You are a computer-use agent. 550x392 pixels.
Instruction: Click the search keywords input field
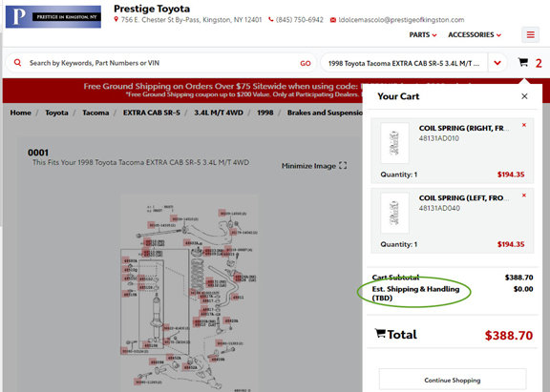click(x=161, y=63)
